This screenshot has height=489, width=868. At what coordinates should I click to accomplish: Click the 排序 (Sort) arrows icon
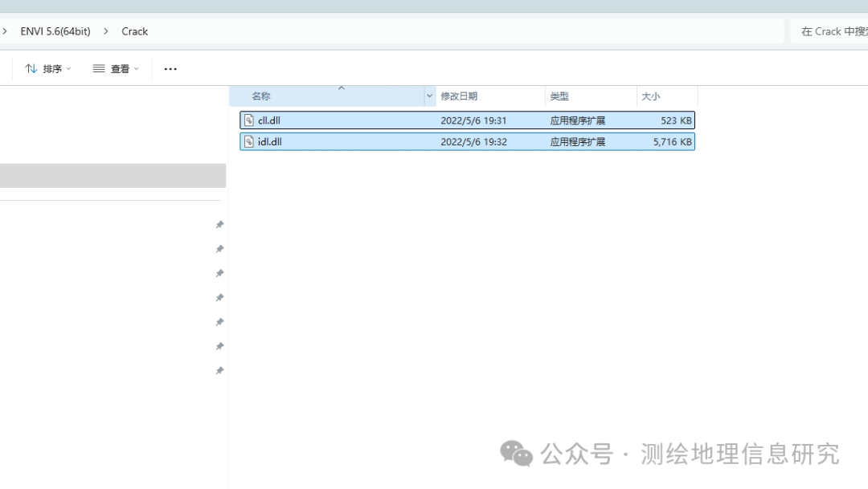point(31,68)
